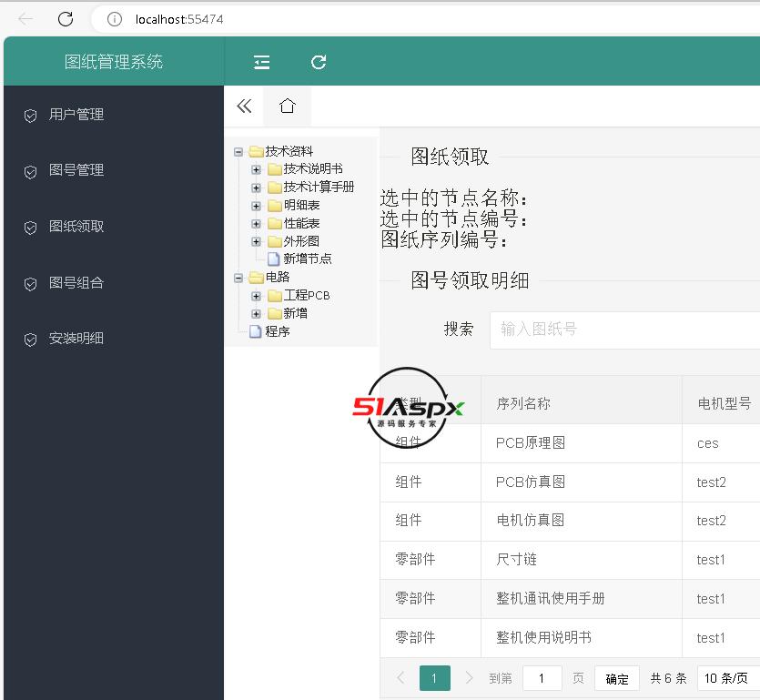Viewport: 760px width, 700px height.
Task: Select the 性能表 folder icon
Action: tap(274, 224)
